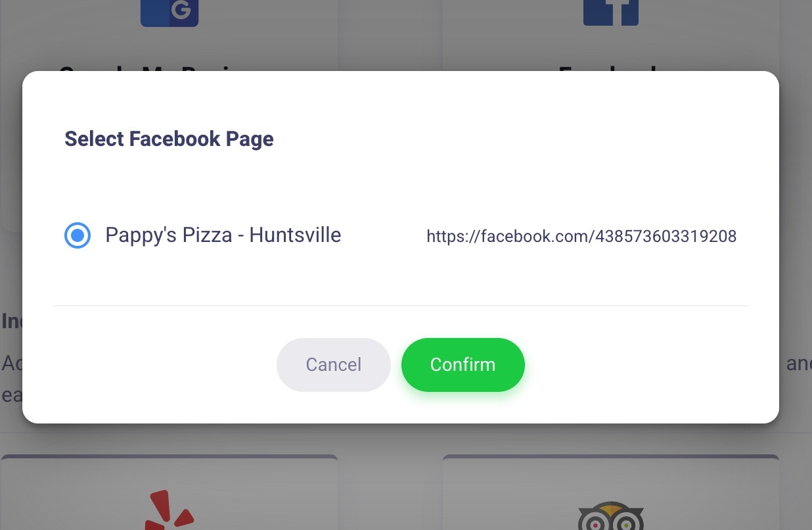Cancel the Facebook page selection
The width and height of the screenshot is (812, 530).
pos(334,365)
